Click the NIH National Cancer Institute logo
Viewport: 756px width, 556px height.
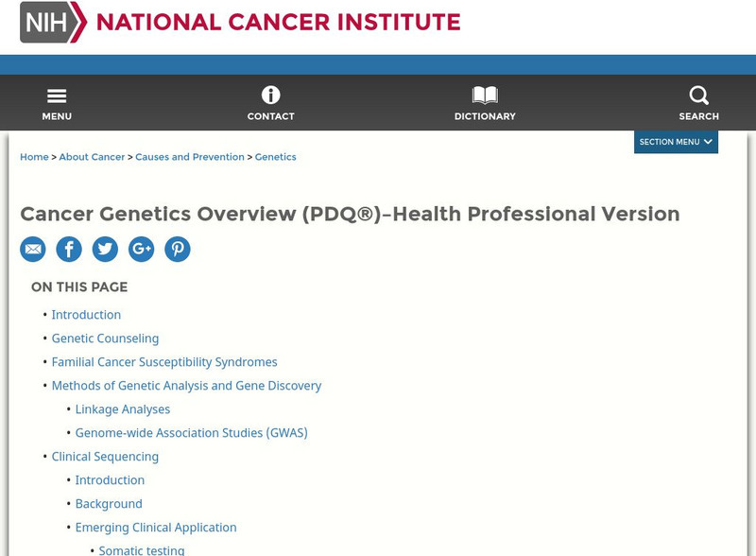[240, 22]
